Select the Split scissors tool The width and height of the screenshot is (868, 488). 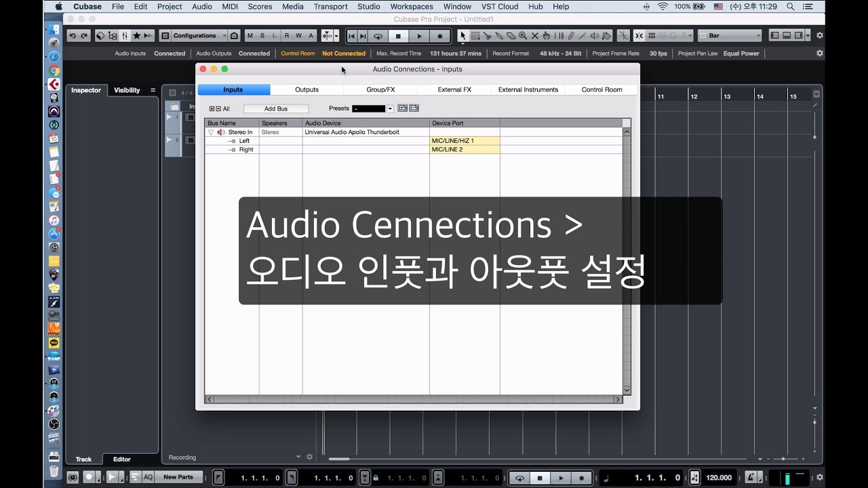click(487, 36)
